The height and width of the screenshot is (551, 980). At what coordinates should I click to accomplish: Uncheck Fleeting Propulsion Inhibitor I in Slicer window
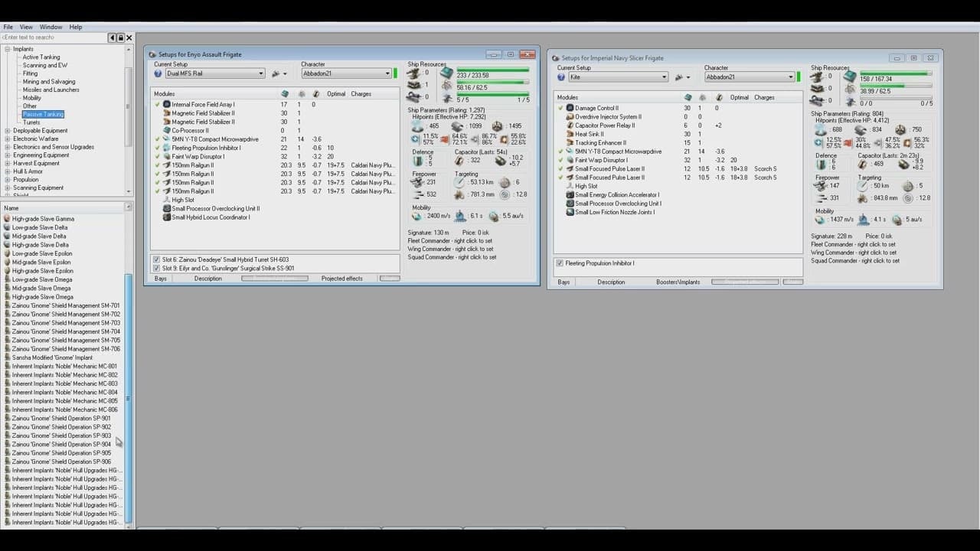coord(560,262)
